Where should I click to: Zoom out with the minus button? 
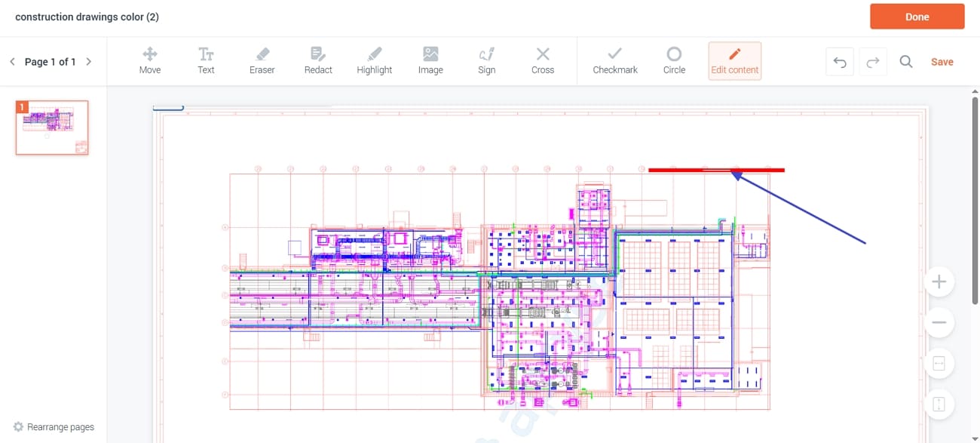tap(939, 323)
